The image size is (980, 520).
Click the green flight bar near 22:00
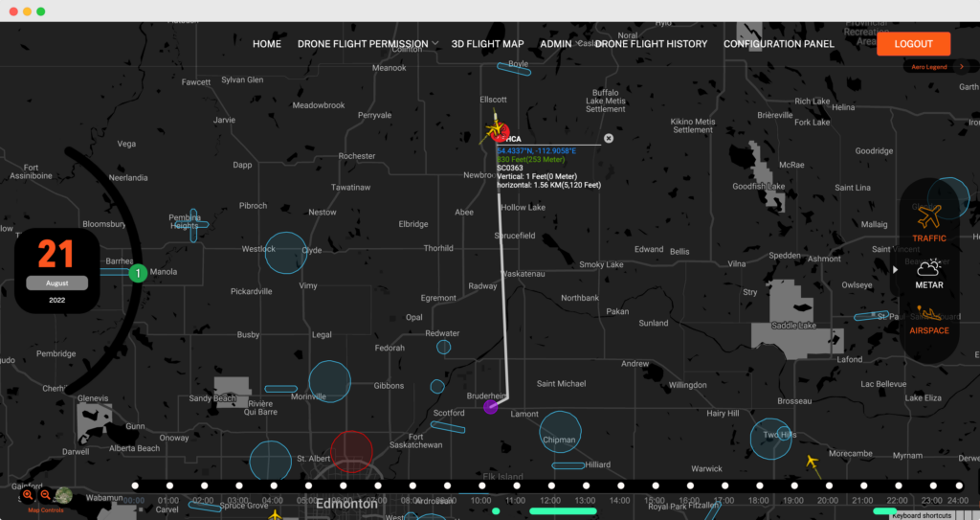click(x=884, y=511)
